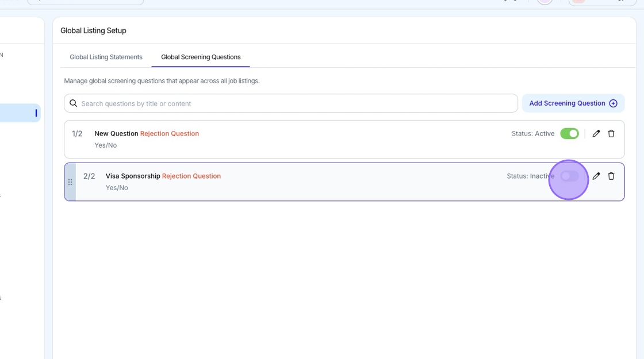Click the 1/2 order number

point(77,134)
